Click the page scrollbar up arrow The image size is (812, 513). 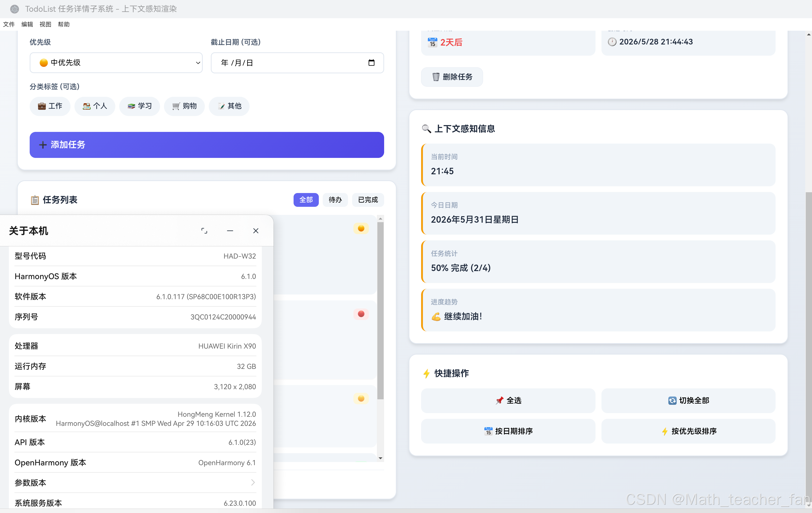coord(808,34)
